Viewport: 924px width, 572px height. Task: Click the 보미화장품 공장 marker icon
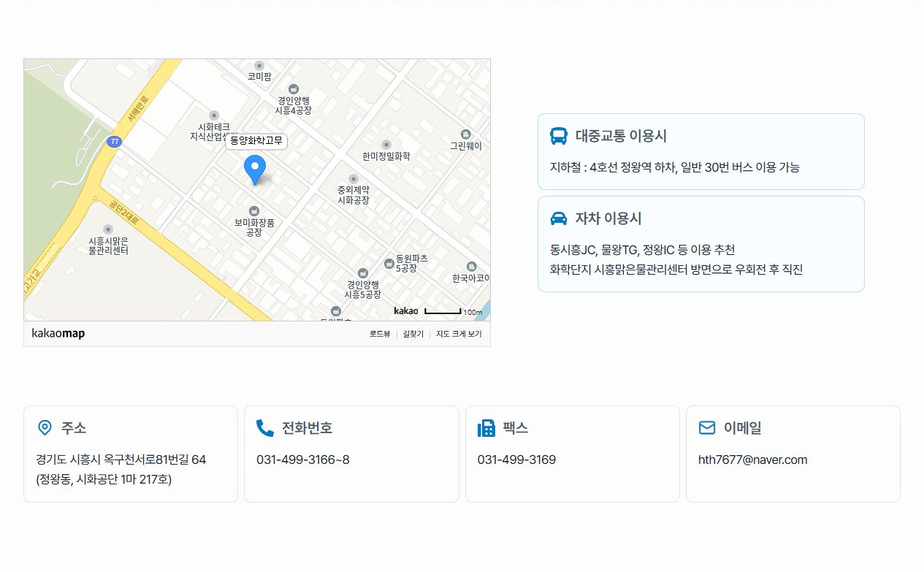pyautogui.click(x=254, y=211)
